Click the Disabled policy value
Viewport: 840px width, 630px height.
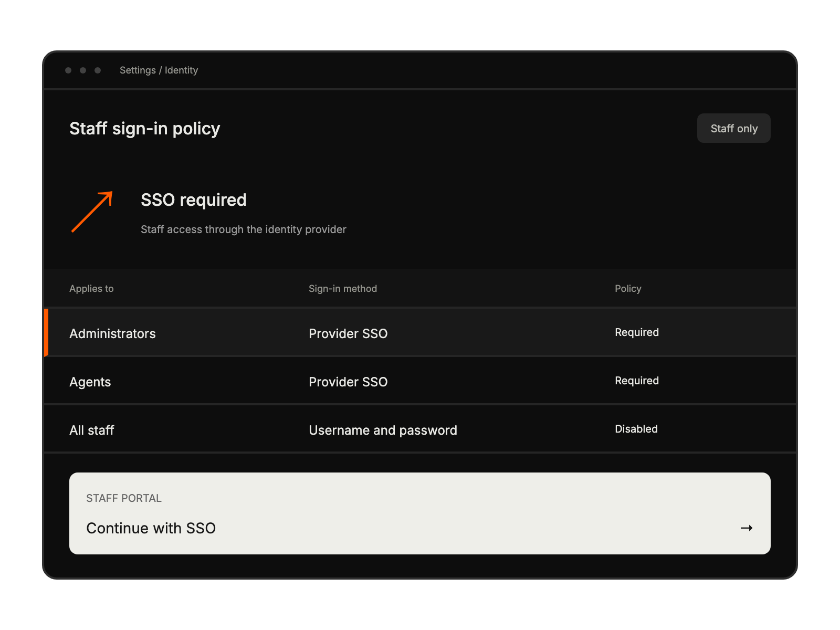tap(636, 429)
